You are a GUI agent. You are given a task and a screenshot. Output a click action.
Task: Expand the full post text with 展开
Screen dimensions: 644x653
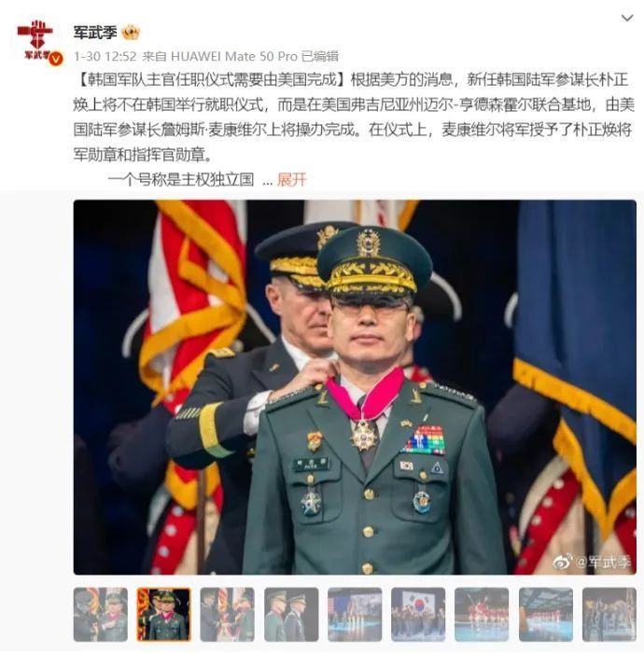pyautogui.click(x=291, y=180)
